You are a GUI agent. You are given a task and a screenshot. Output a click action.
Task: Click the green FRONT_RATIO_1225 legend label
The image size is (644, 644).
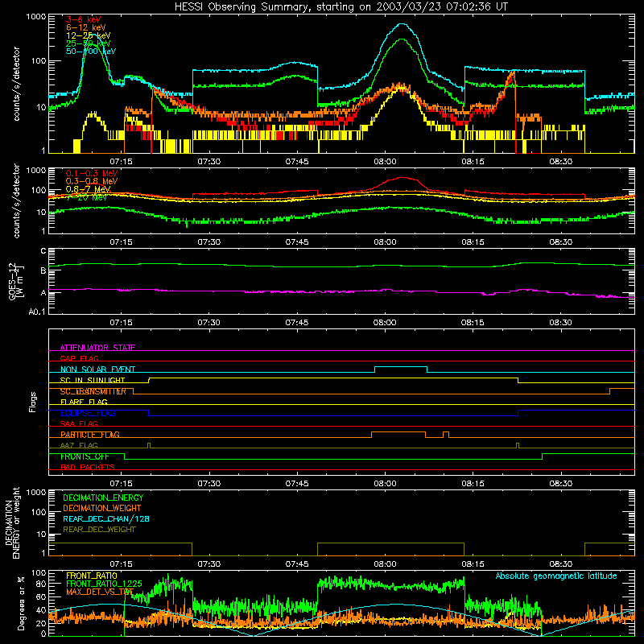[104, 584]
